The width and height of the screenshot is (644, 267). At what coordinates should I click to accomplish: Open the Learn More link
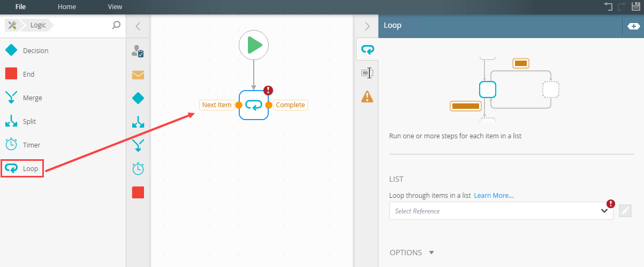click(x=494, y=196)
